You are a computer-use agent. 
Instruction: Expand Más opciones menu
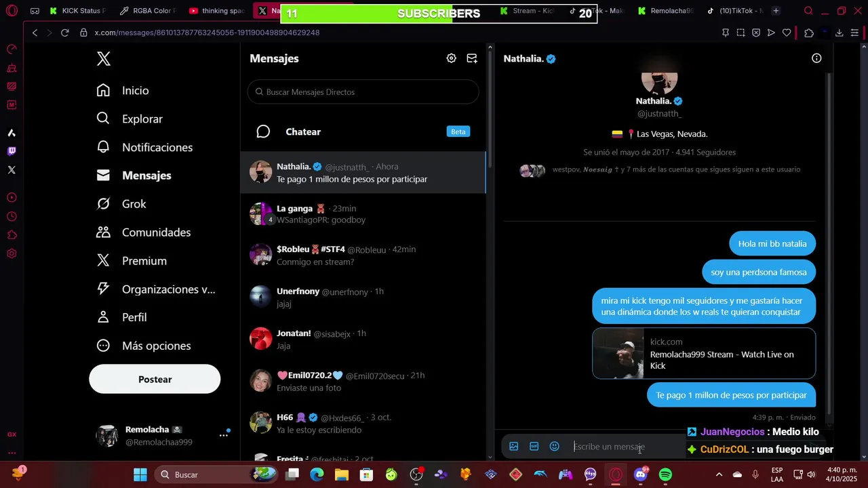[x=144, y=346]
